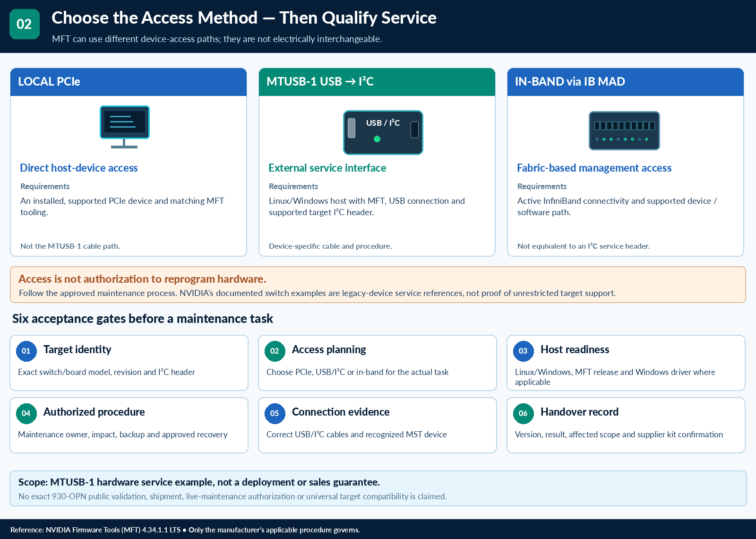The width and height of the screenshot is (756, 539).
Task: Select the 02 badge beside Access planning
Action: [275, 351]
